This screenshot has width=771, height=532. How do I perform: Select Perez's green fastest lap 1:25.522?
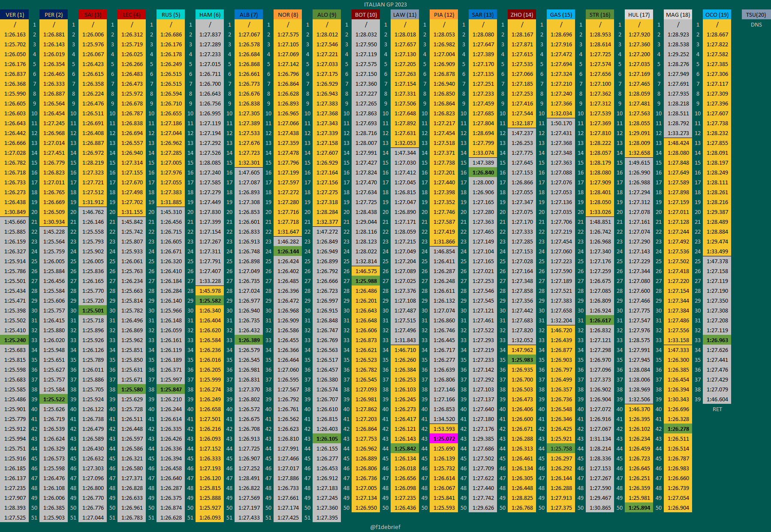(x=54, y=399)
